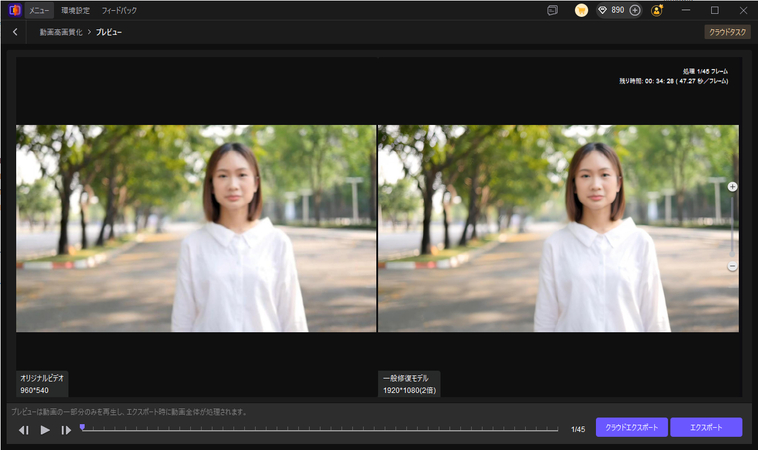Click the back arrow icon
This screenshot has height=450, width=758.
(15, 32)
